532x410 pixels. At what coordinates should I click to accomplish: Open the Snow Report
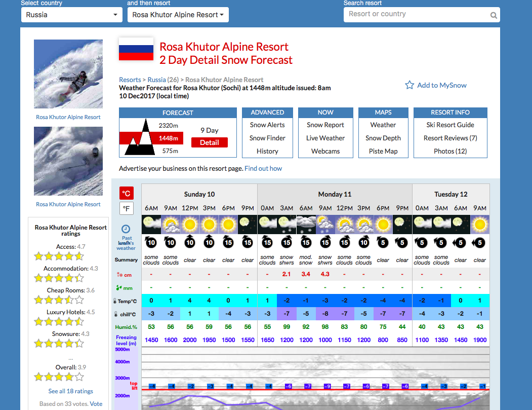tap(325, 125)
